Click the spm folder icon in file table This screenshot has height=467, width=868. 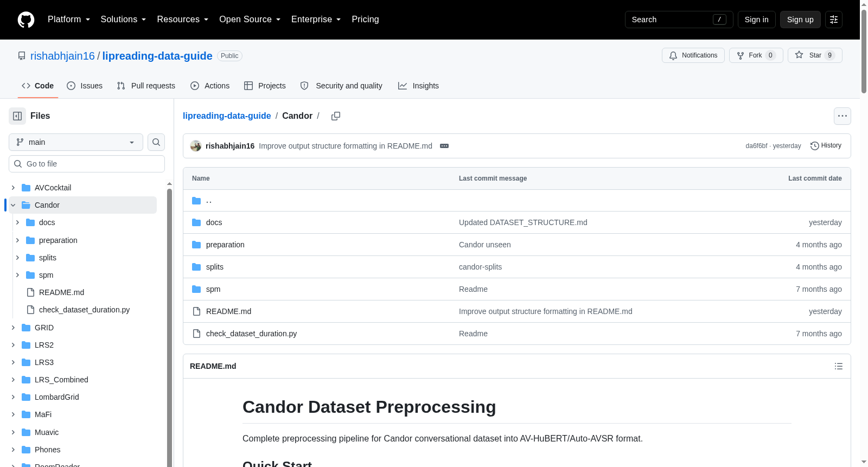point(196,289)
